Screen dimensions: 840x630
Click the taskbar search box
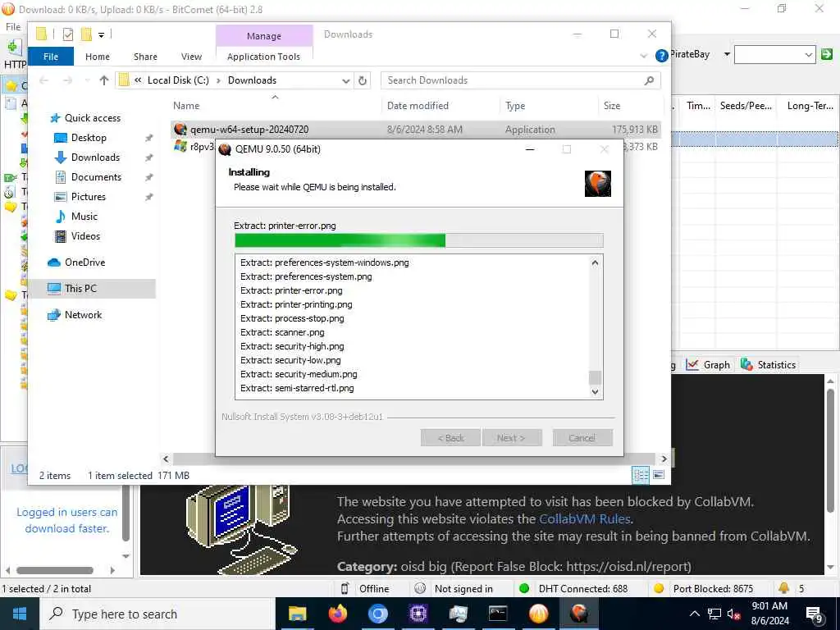[157, 614]
